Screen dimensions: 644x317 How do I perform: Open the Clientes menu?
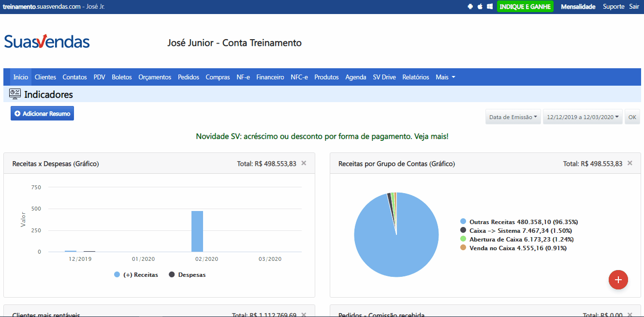45,77
